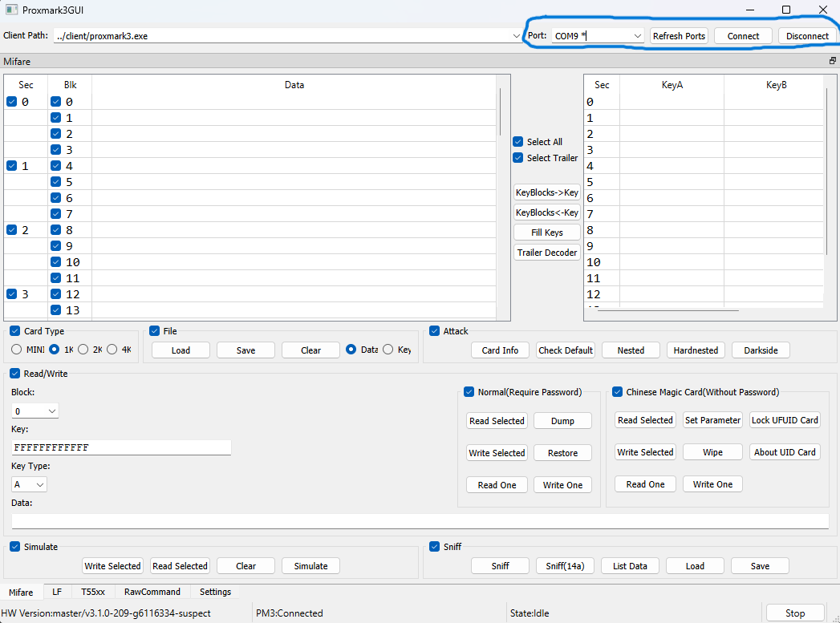Open the RawCommand tab

(x=152, y=592)
